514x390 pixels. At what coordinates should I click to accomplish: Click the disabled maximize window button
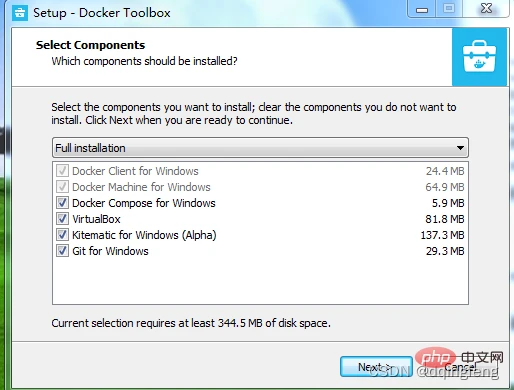449,9
